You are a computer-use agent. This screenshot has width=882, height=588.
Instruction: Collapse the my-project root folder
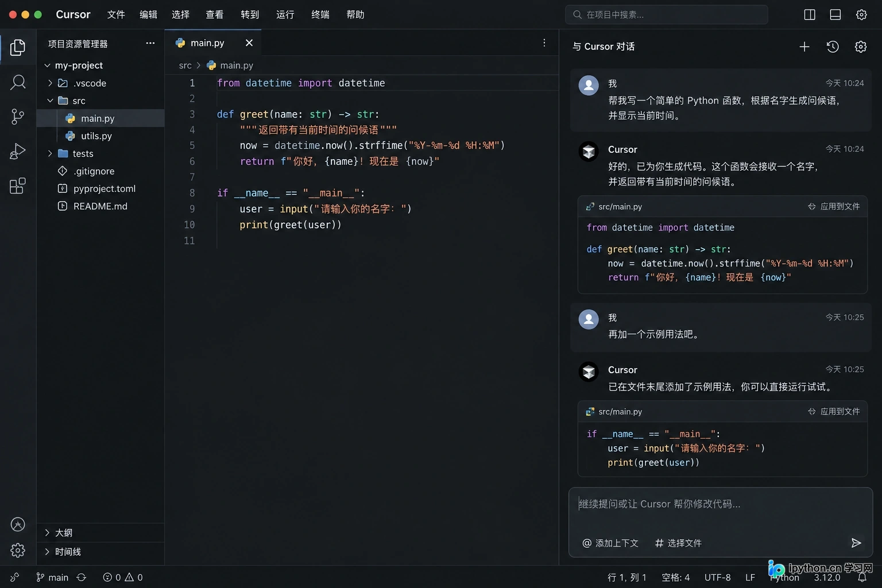pos(47,65)
